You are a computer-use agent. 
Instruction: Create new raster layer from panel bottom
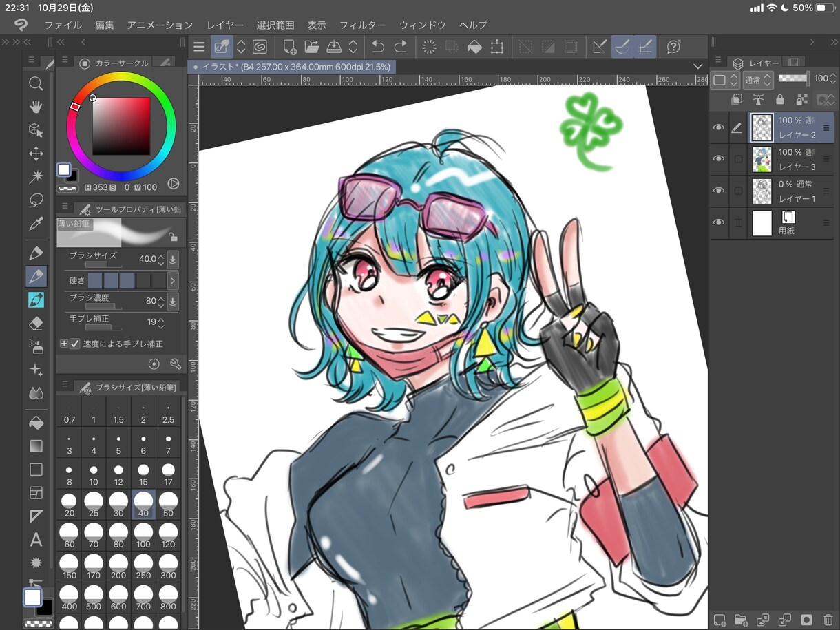click(x=720, y=620)
